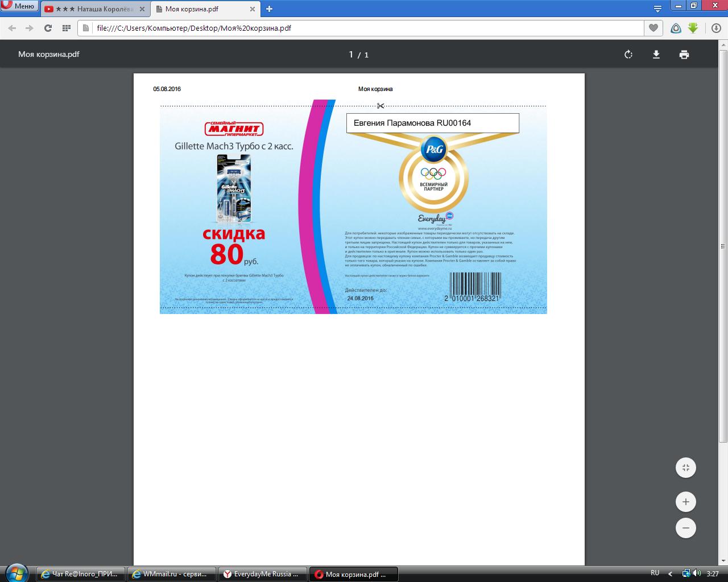Print the PDF document

(x=684, y=55)
